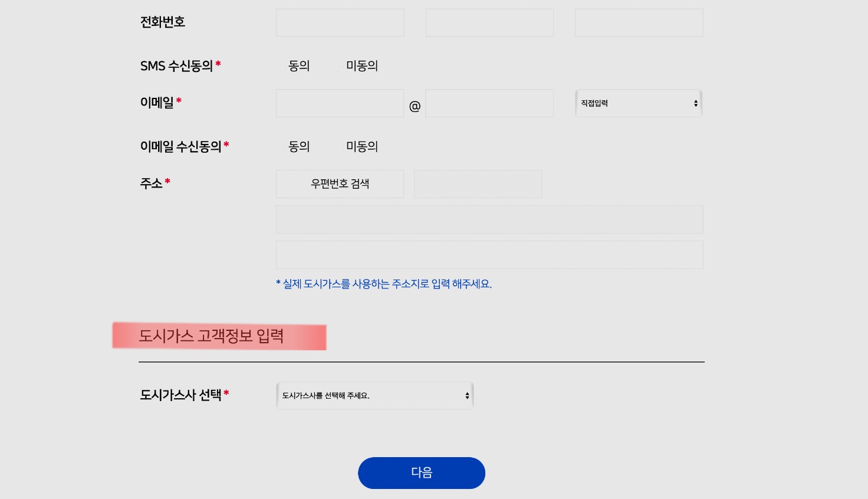Click the blue address notice text
Viewport: 868px width, 499px height.
coord(384,284)
